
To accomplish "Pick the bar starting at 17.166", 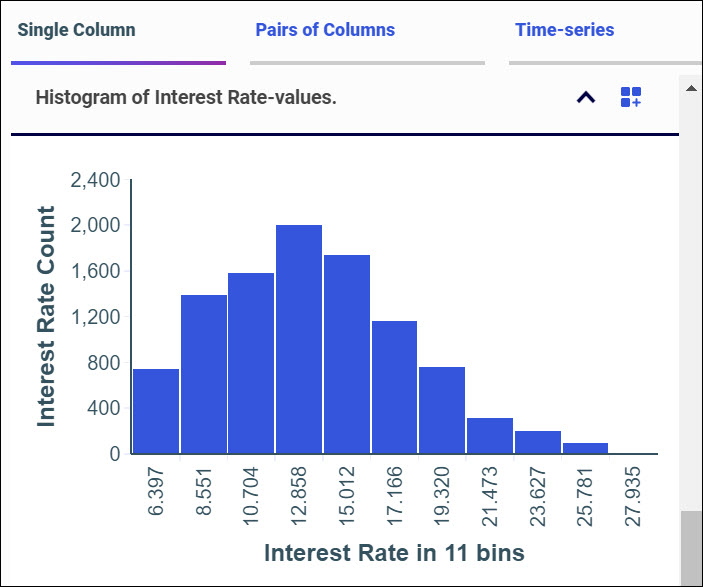I will pyautogui.click(x=394, y=388).
